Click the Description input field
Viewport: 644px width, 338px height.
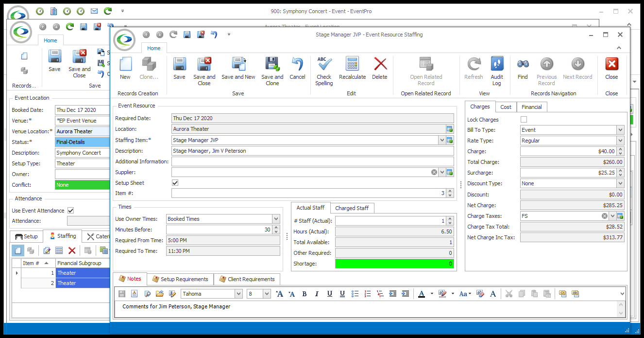click(x=313, y=151)
